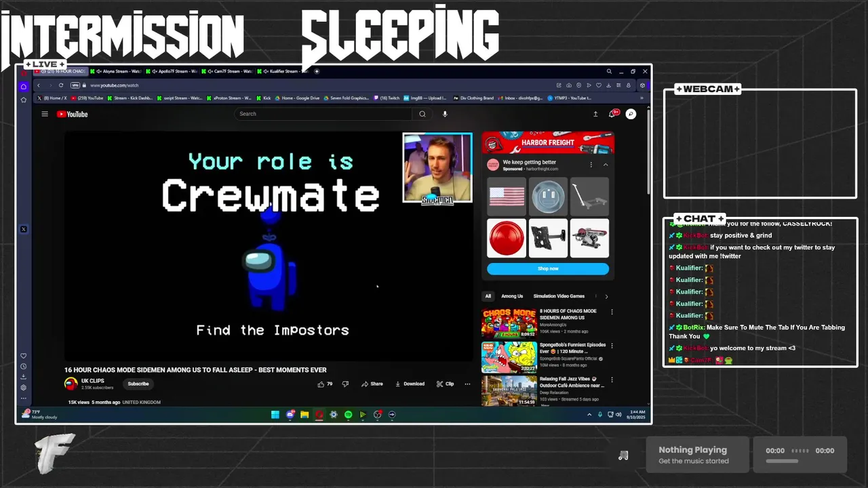This screenshot has width=868, height=488.
Task: Filter by Simulation Video Games chip
Action: (x=559, y=296)
